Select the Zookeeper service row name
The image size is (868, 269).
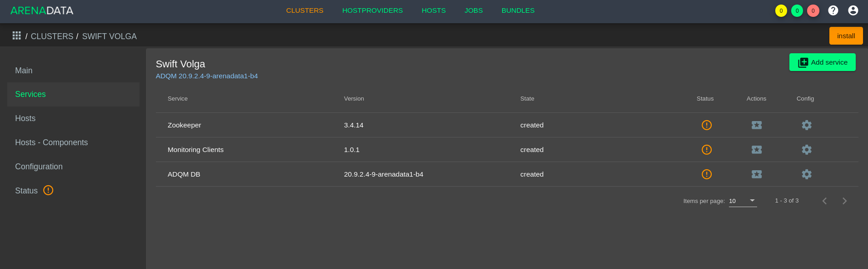185,125
